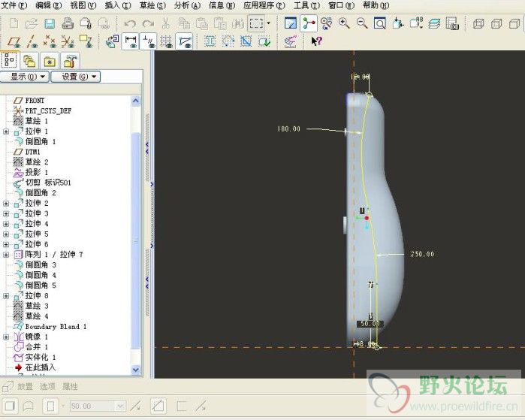Undo the last action
This screenshot has height=420, width=525.
pyautogui.click(x=130, y=23)
